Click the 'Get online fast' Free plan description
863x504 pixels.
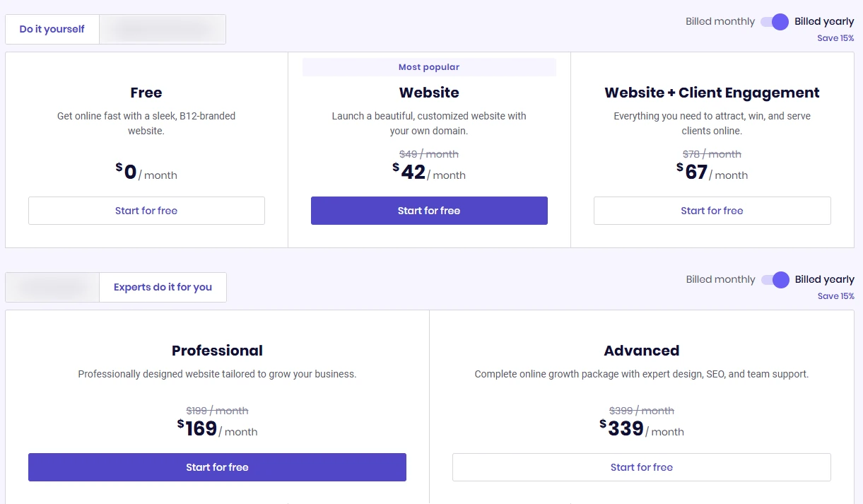pyautogui.click(x=146, y=124)
